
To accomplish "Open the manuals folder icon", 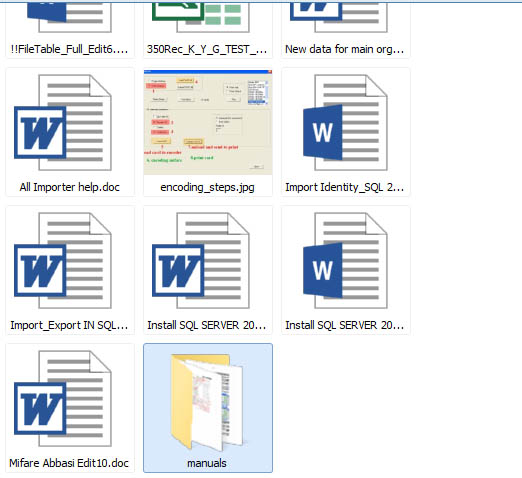I will (207, 403).
